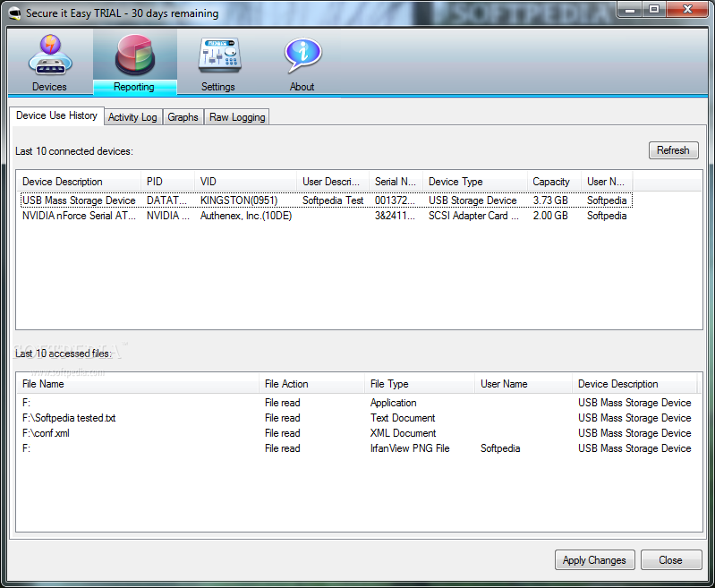Click the KINGSTON(0951) VID cell
The height and width of the screenshot is (588, 715).
coord(239,200)
